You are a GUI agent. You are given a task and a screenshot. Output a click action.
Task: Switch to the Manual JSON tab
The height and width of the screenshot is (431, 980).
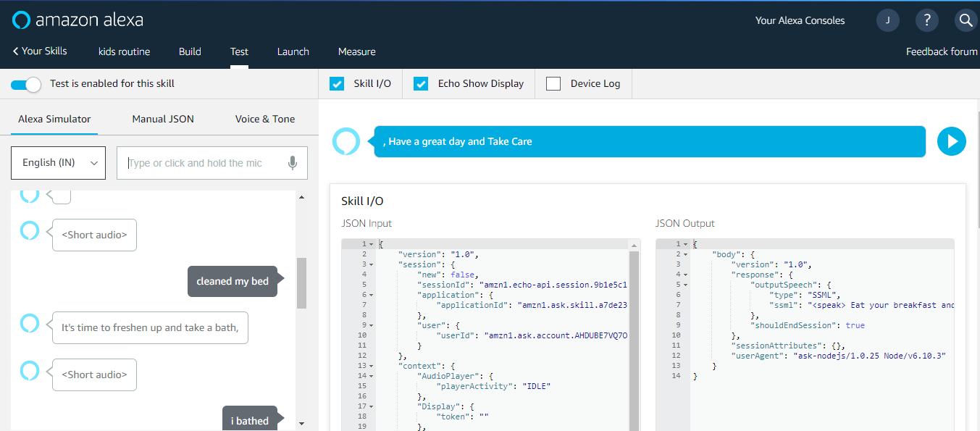pos(163,119)
